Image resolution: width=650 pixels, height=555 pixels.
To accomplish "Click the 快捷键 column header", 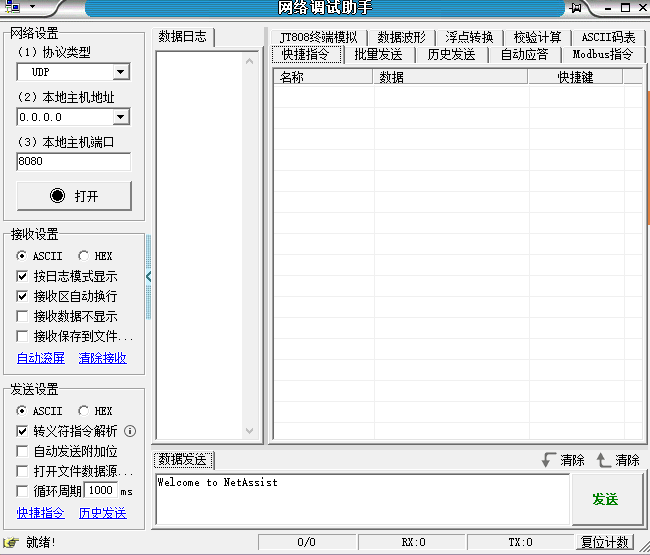I will pos(575,77).
